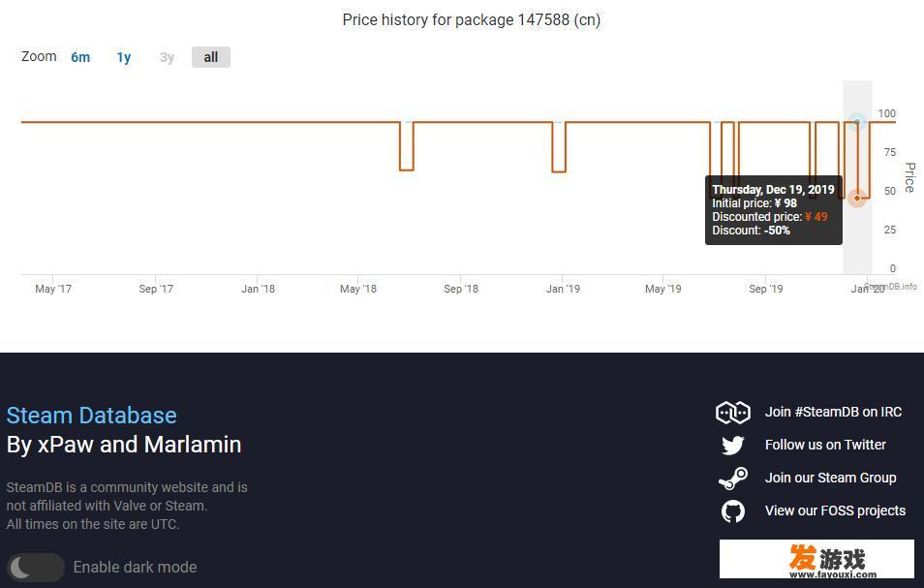Click the fayouxi.com watermark logo
Viewport: 924px width, 588px height.
(x=816, y=559)
